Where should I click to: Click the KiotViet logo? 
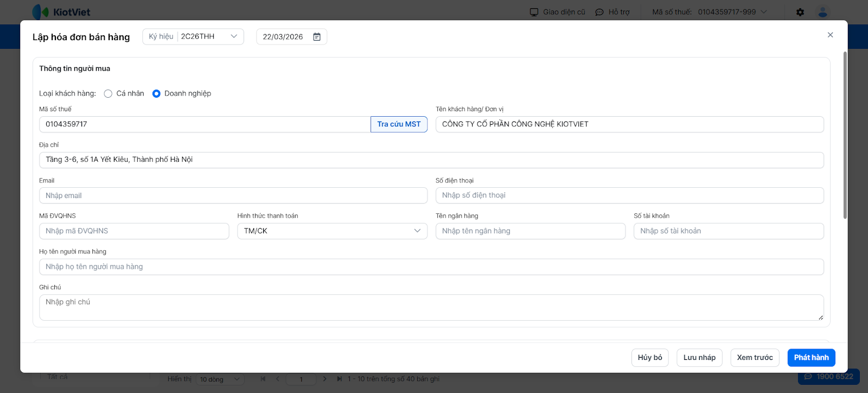pyautogui.click(x=61, y=12)
